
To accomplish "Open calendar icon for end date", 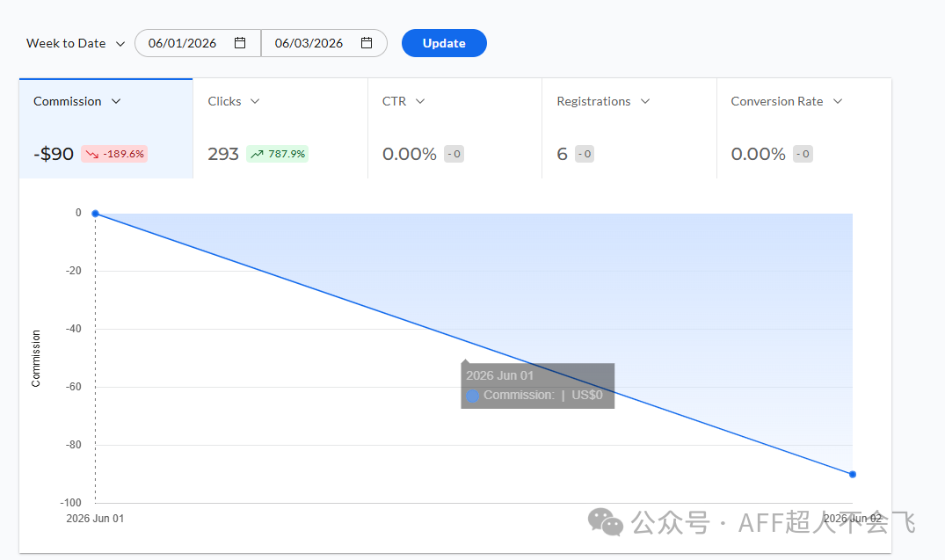I will [367, 43].
